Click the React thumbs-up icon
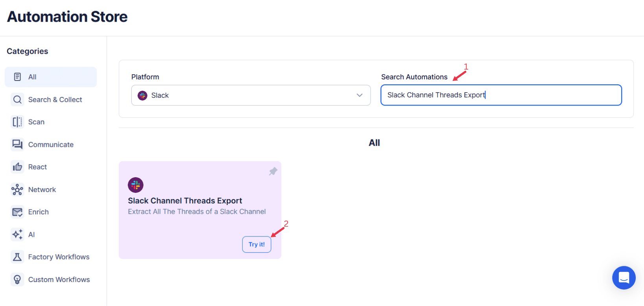 [x=17, y=167]
